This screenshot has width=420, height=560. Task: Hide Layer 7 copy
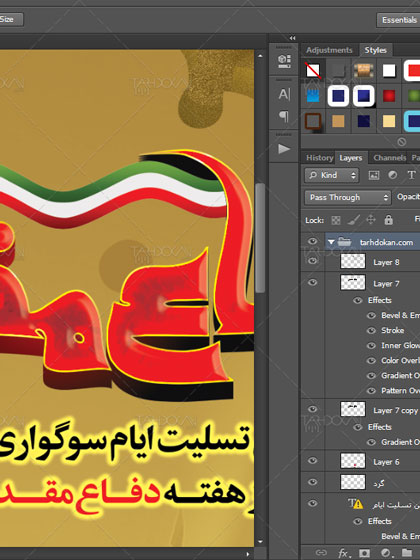(x=312, y=409)
